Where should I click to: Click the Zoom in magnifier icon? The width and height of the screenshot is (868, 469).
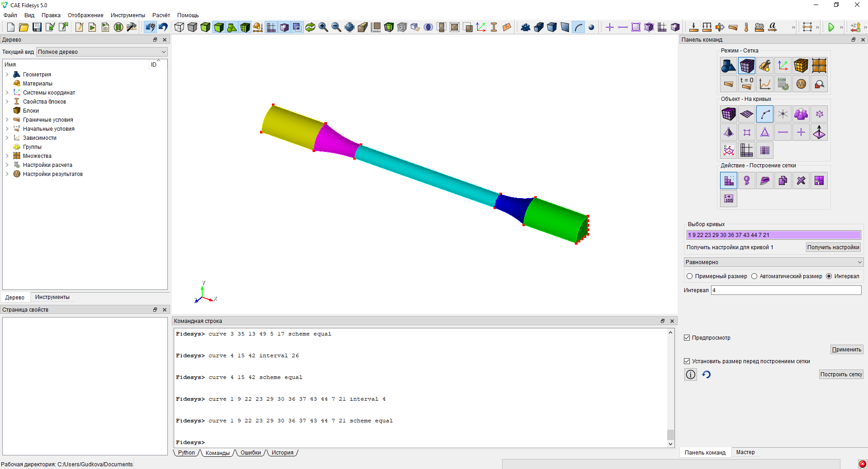(323, 27)
